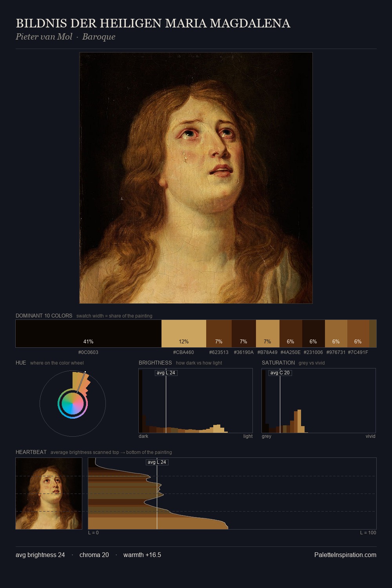Click the 'chroma 20' footer stat

[x=94, y=555]
